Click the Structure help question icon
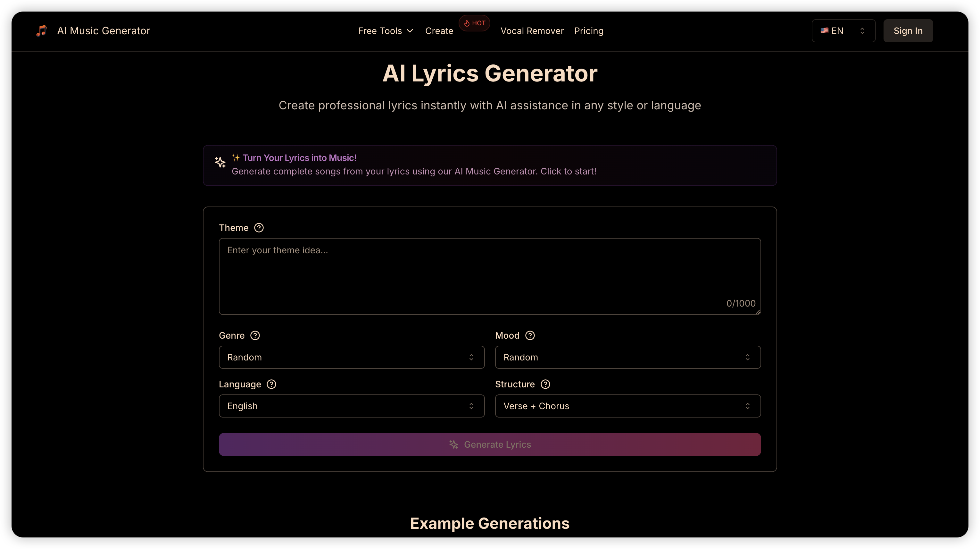The image size is (980, 549). [545, 384]
